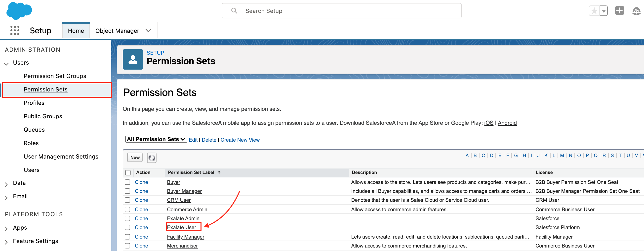Open the Merchandiser permission set
644x251 pixels.
coord(182,246)
